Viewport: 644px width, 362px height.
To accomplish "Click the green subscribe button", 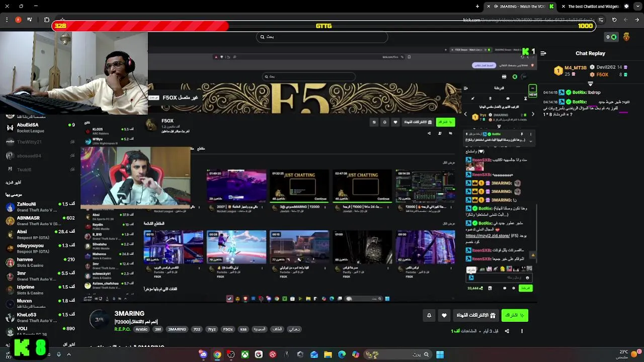I will (514, 315).
